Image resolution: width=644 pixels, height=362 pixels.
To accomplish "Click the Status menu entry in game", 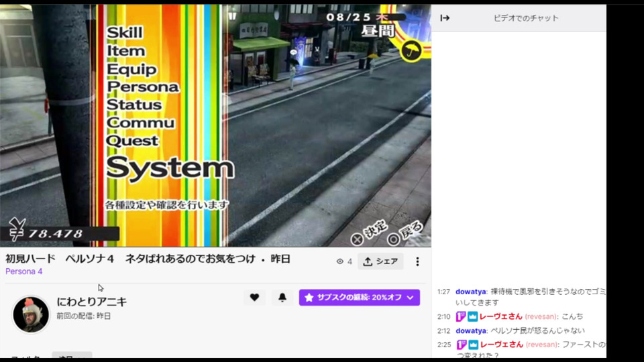I will coord(134,105).
